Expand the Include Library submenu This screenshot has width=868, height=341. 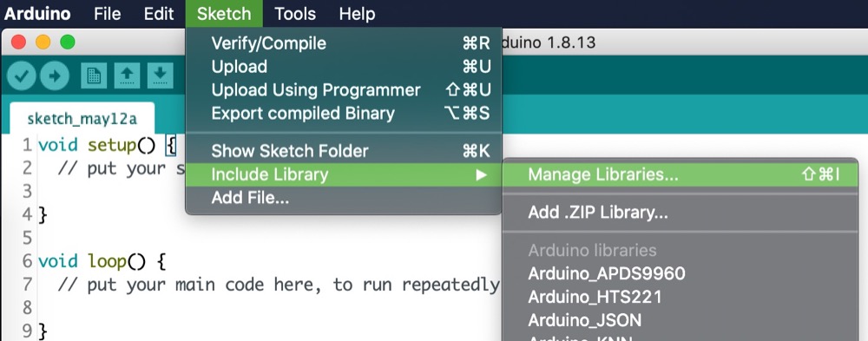pos(343,174)
